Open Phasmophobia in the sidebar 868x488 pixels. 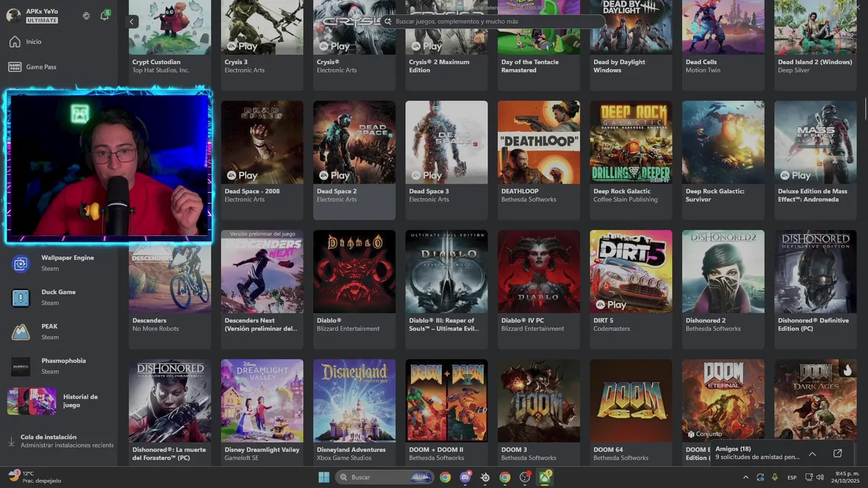pyautogui.click(x=58, y=366)
